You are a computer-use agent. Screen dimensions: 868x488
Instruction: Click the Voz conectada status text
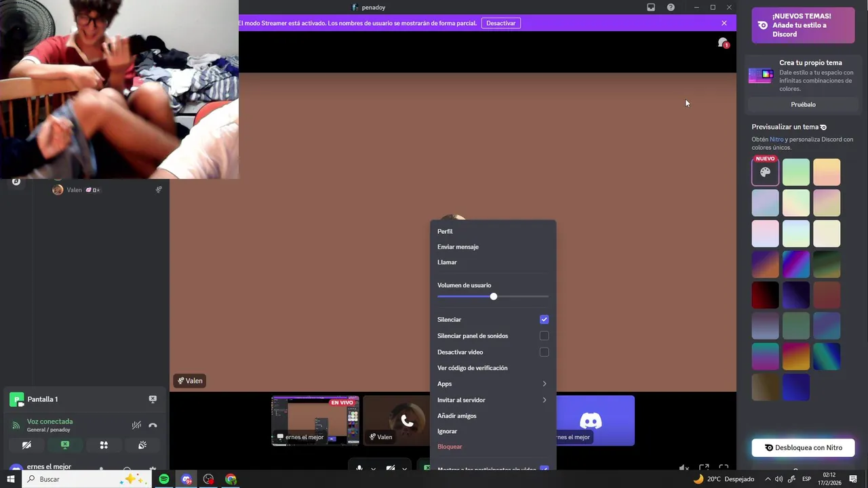click(50, 422)
